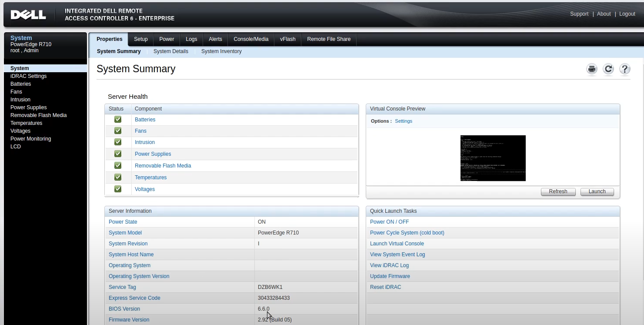The image size is (644, 325).
Task: Open Removable Flash Media in the sidebar
Action: click(38, 115)
